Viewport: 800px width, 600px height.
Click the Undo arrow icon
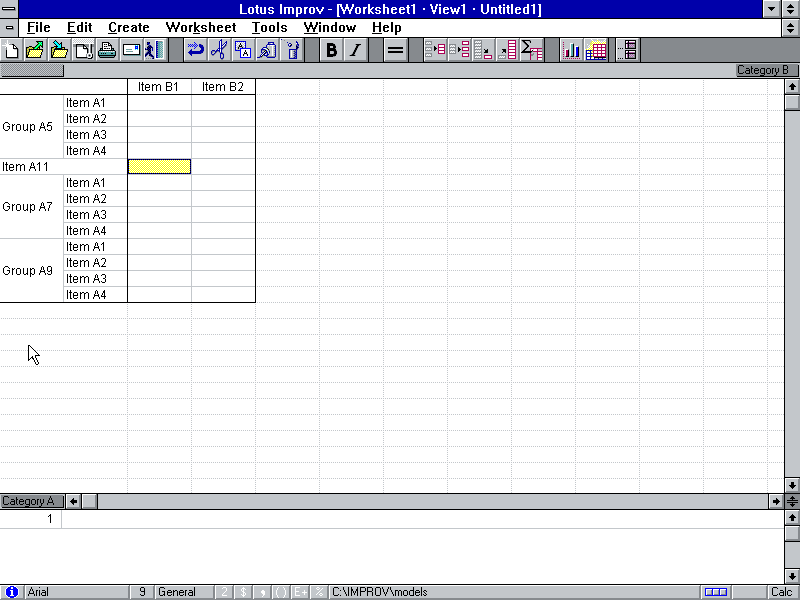195,50
